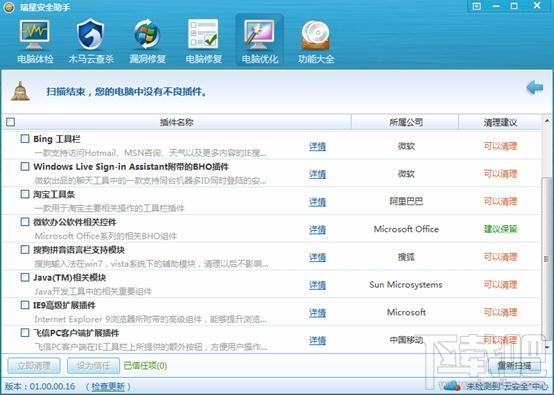The image size is (554, 395).
Task: Open 电脑修复 checklist icon
Action: tap(204, 35)
